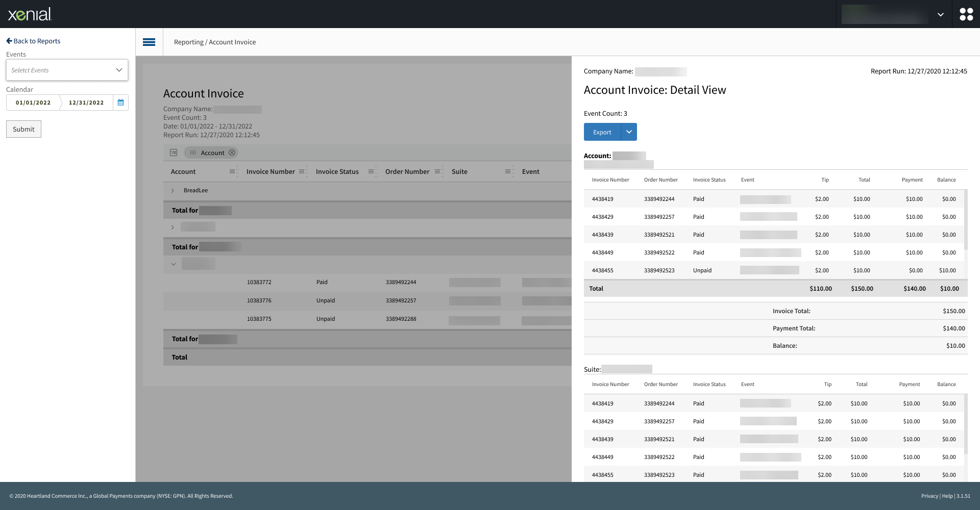This screenshot has height=510, width=980.
Task: Open the Export format dropdown arrow
Action: tap(629, 132)
